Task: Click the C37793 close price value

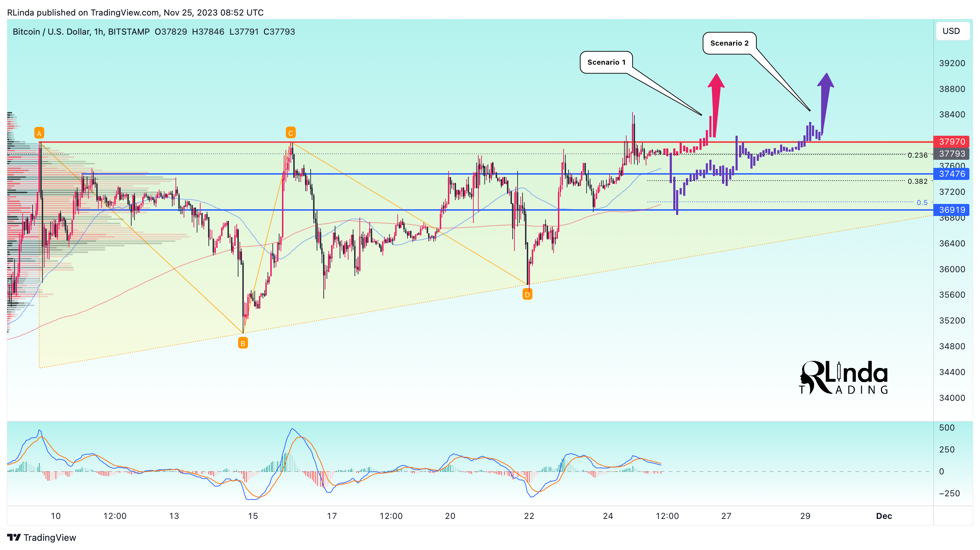Action: click(279, 31)
